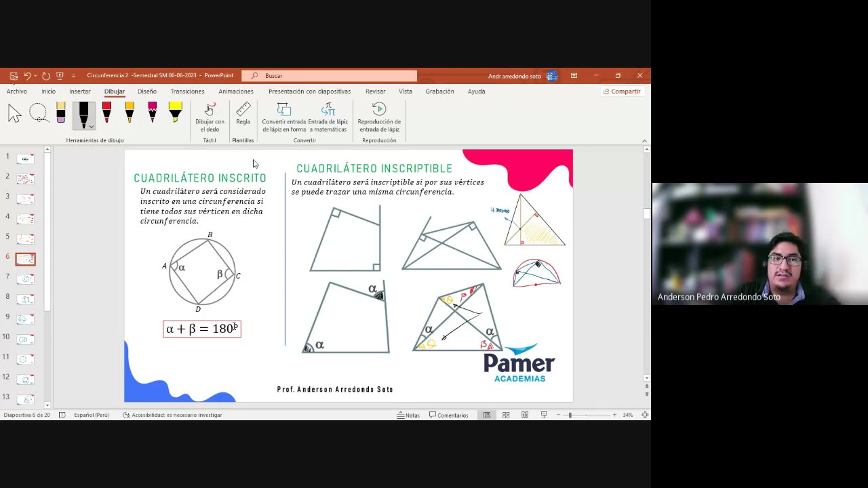
Task: Open Presentación con diapositivas tab
Action: click(309, 91)
